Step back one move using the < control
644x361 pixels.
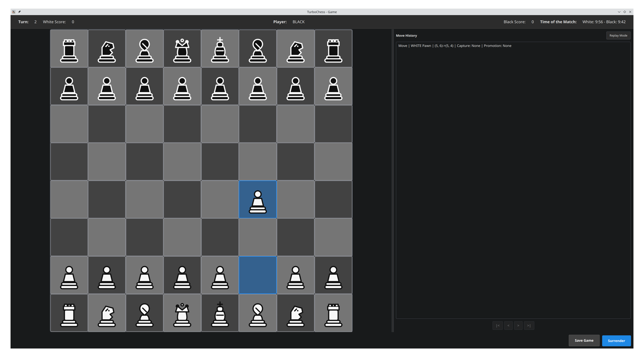pos(508,325)
